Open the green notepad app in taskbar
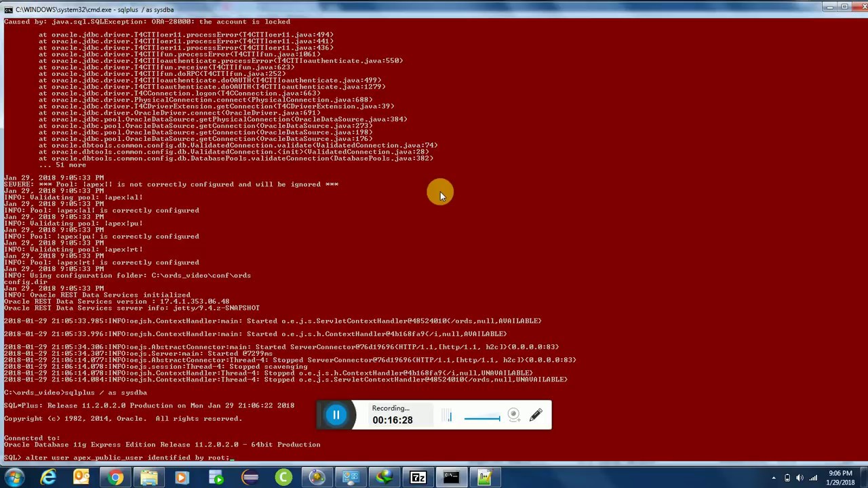868x488 pixels. click(x=485, y=478)
